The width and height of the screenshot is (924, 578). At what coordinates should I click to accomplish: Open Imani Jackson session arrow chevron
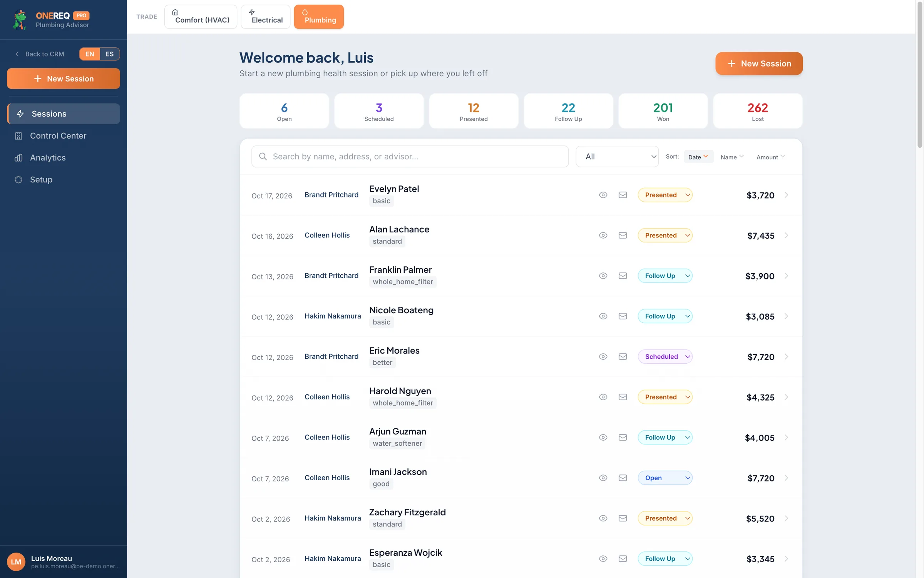[786, 478]
